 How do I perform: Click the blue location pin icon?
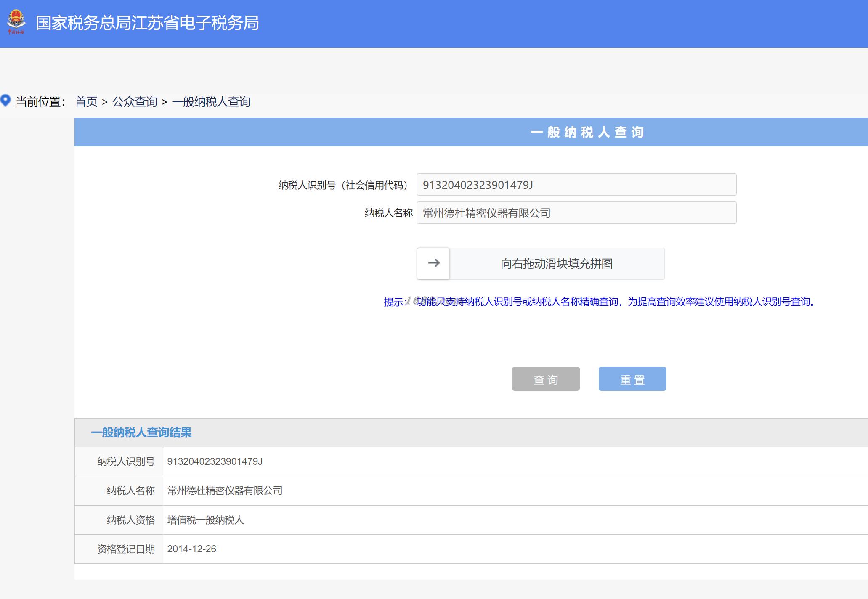(x=5, y=101)
